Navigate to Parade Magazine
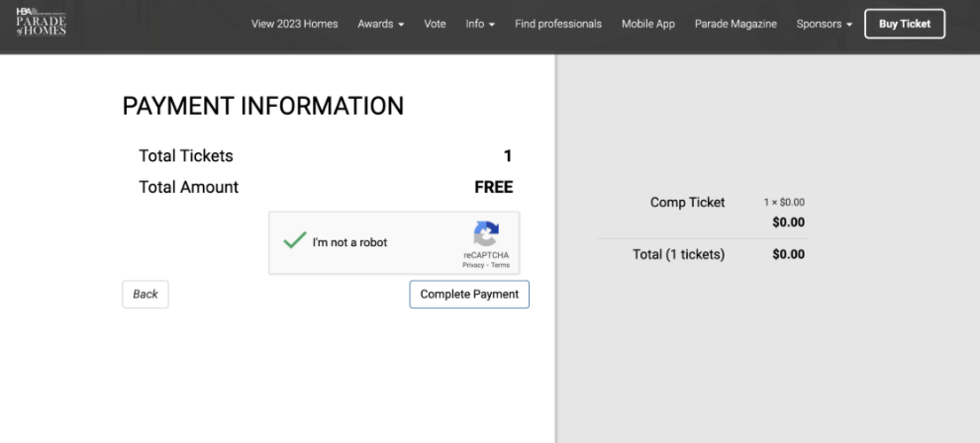Image resolution: width=980 pixels, height=443 pixels. 735,24
